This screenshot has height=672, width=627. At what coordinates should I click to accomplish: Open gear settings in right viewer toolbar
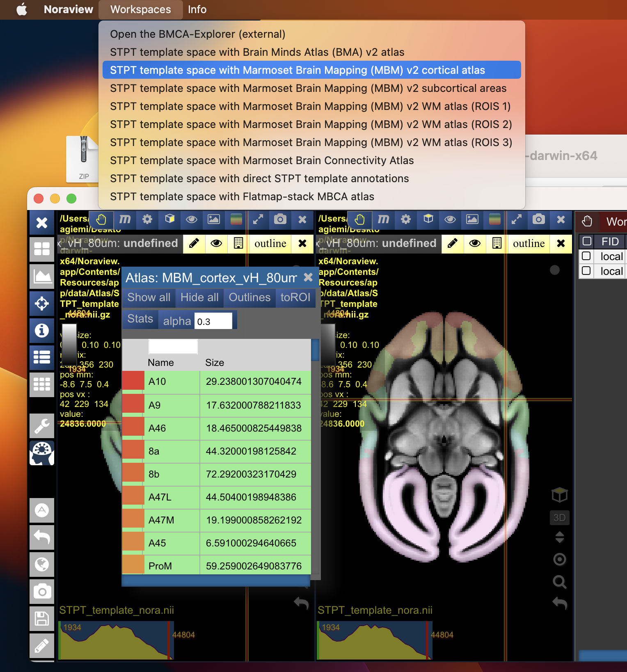pyautogui.click(x=406, y=219)
